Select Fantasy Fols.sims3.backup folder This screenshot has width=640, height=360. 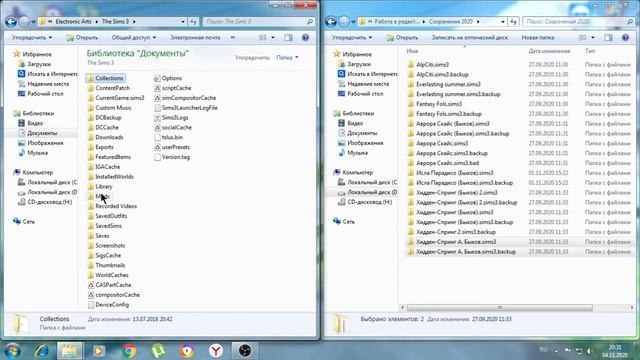point(444,114)
